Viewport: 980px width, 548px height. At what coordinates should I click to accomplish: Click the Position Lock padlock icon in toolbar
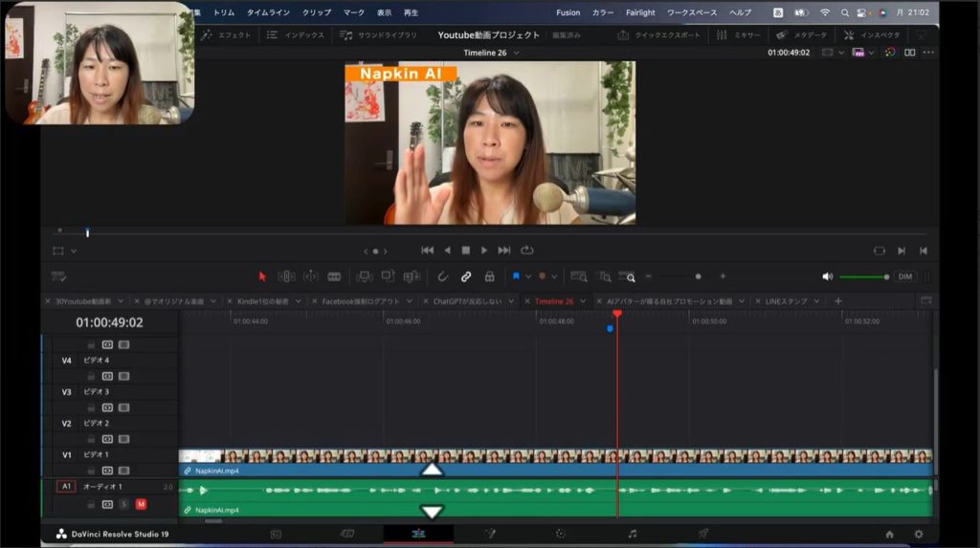489,276
